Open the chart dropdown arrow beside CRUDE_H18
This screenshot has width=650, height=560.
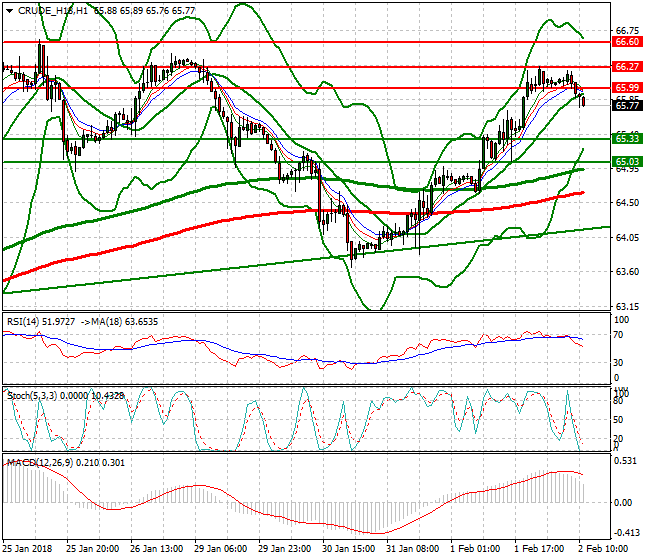[10, 11]
